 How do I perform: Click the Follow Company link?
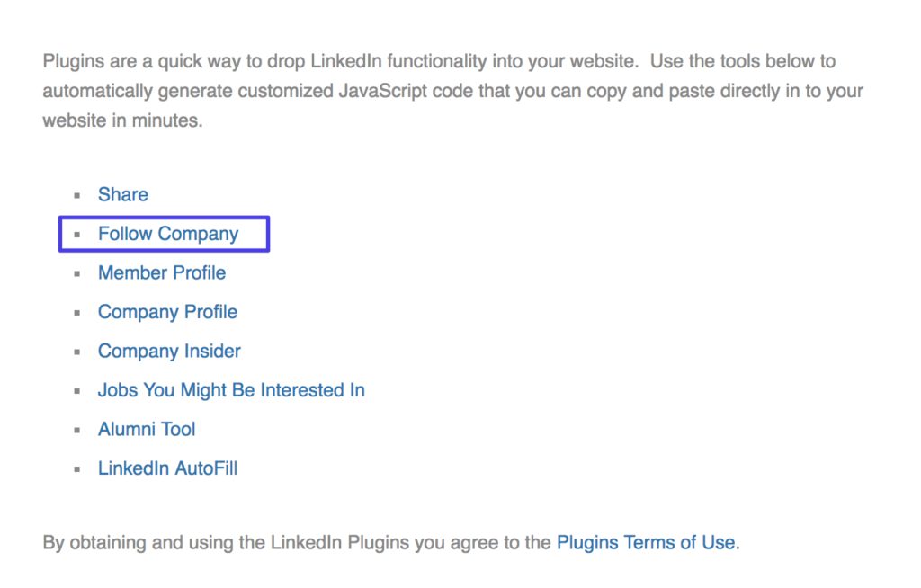tap(168, 234)
